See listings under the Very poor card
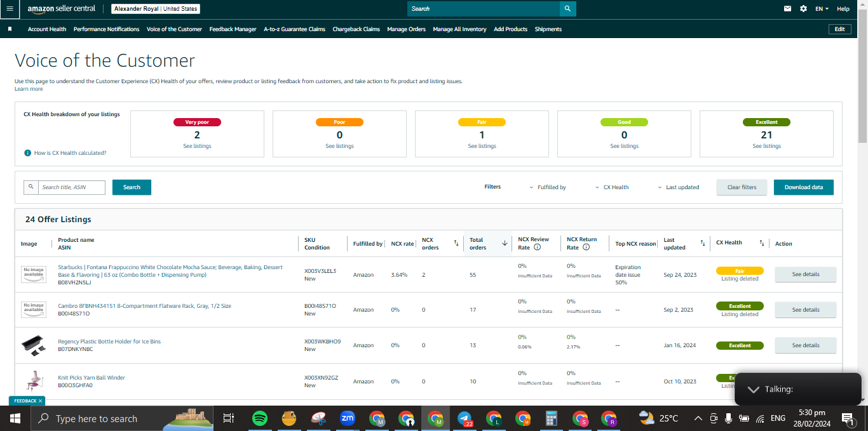868x431 pixels. (x=197, y=146)
